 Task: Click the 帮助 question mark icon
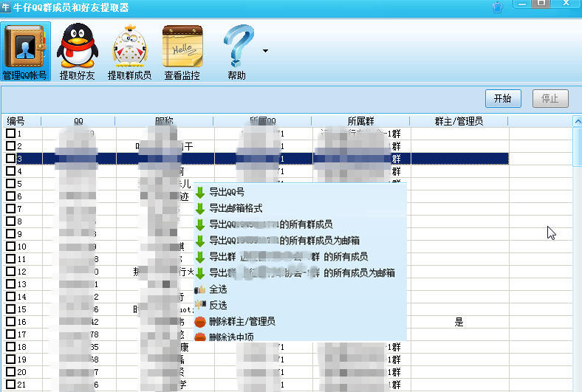(x=237, y=51)
